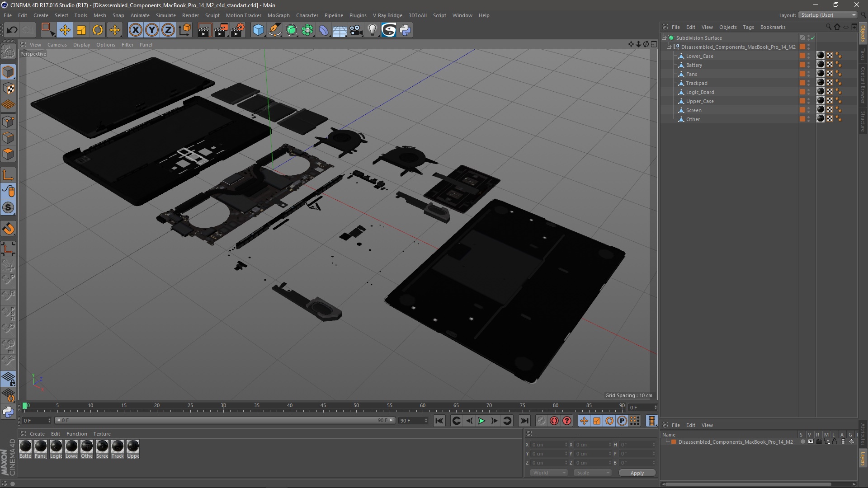Toggle Position keyframe recording icon
Screen dimensions: 868x488
click(x=584, y=421)
